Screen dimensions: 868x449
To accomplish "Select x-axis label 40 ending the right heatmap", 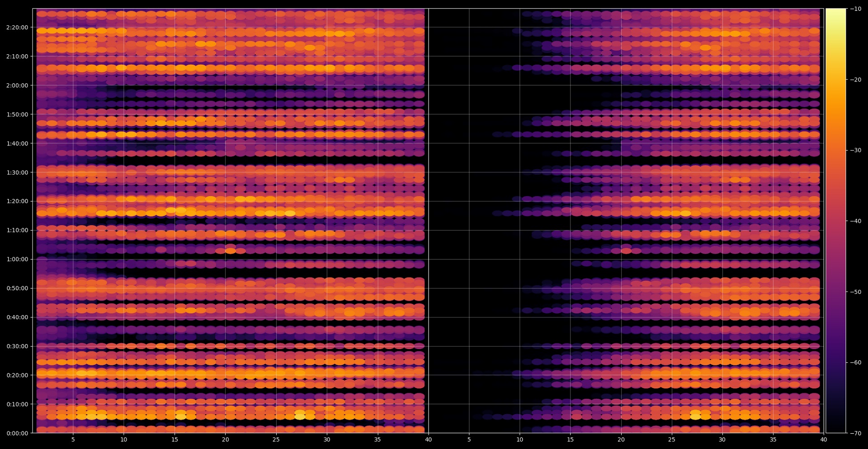I will pos(824,440).
